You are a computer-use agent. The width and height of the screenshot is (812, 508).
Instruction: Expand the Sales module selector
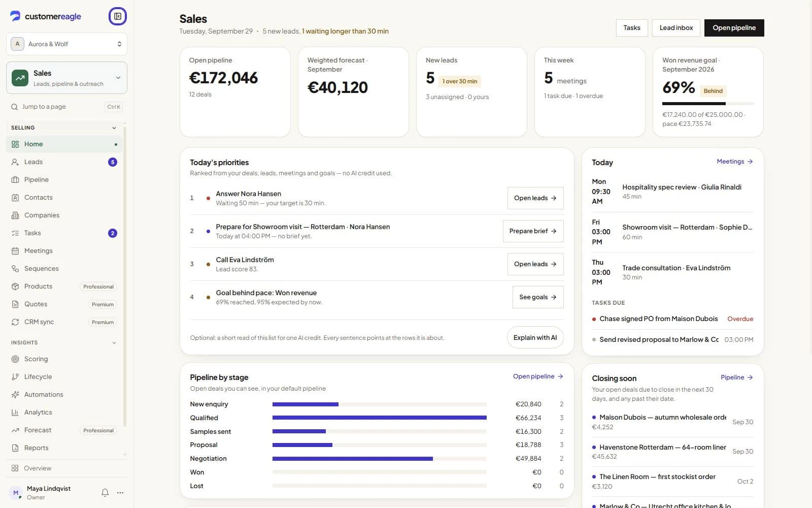[x=66, y=78]
